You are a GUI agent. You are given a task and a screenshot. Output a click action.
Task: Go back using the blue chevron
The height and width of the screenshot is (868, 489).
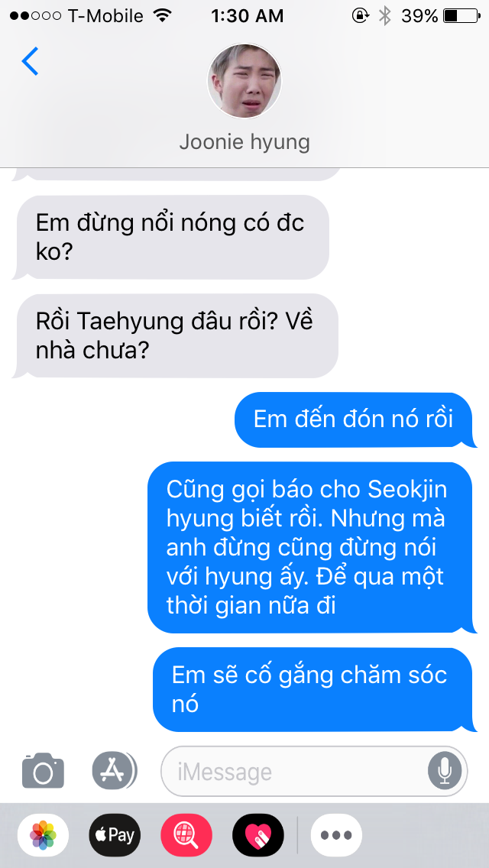pyautogui.click(x=30, y=61)
